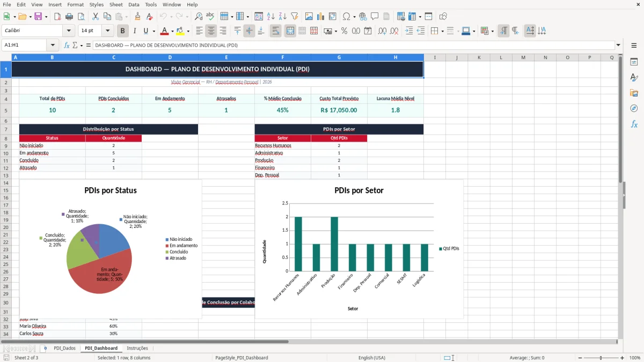The image size is (644, 362).
Task: Toggle Center Horizontally alignment
Action: [211, 31]
